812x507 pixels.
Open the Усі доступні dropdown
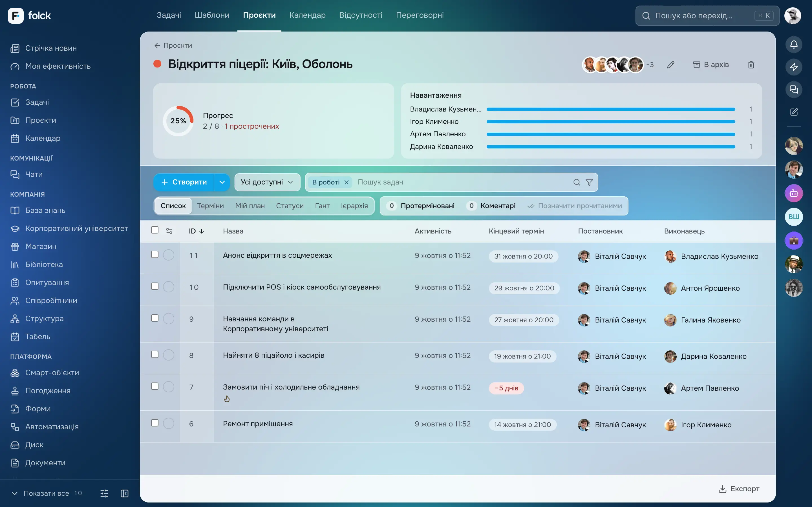[x=267, y=182]
